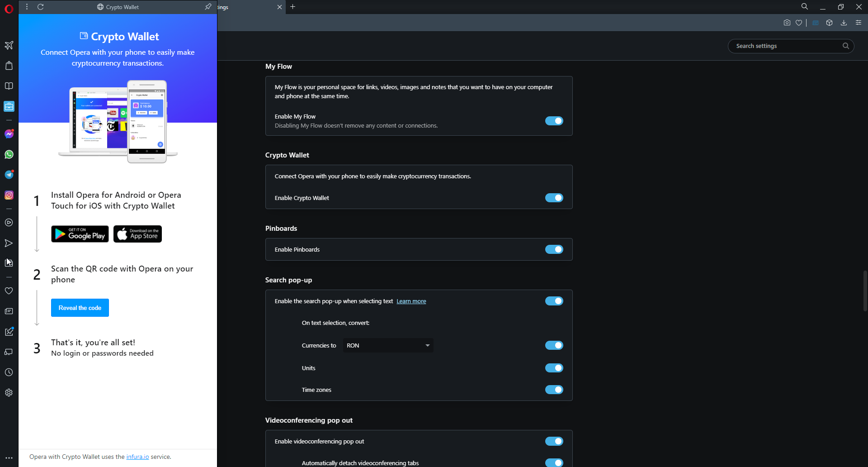This screenshot has width=868, height=467.
Task: Toggle search pop-up when selecting text
Action: [554, 301]
